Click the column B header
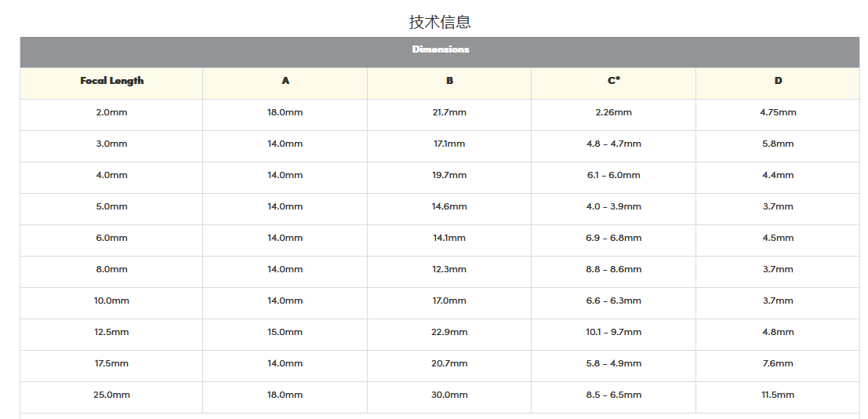 click(449, 81)
